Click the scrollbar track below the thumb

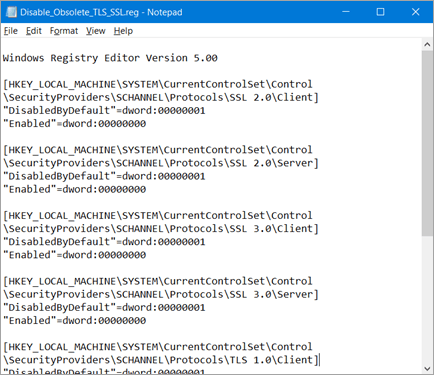427,300
